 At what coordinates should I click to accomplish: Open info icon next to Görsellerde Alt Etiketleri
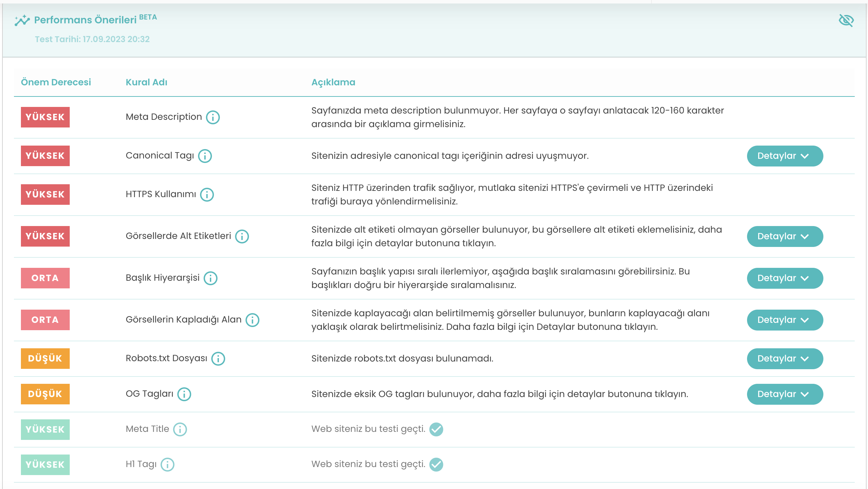[242, 236]
